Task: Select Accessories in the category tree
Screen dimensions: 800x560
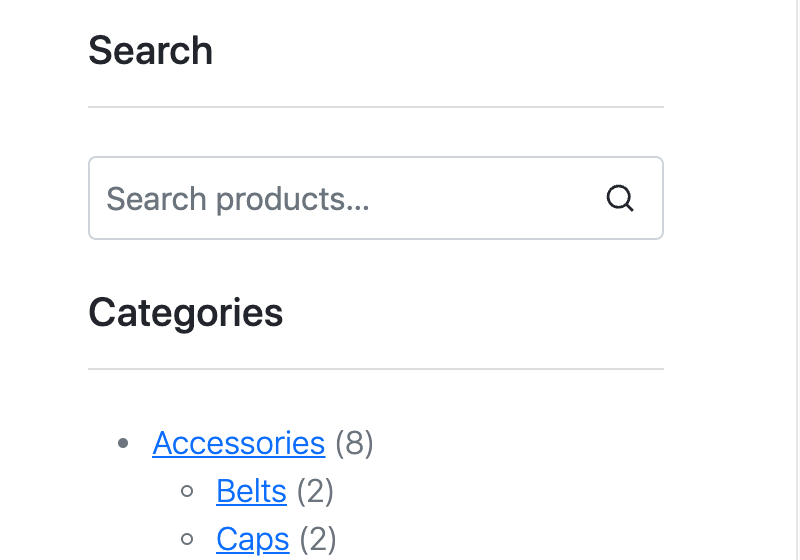Action: click(x=239, y=443)
